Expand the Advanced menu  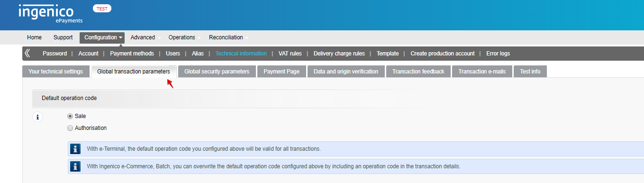145,37
